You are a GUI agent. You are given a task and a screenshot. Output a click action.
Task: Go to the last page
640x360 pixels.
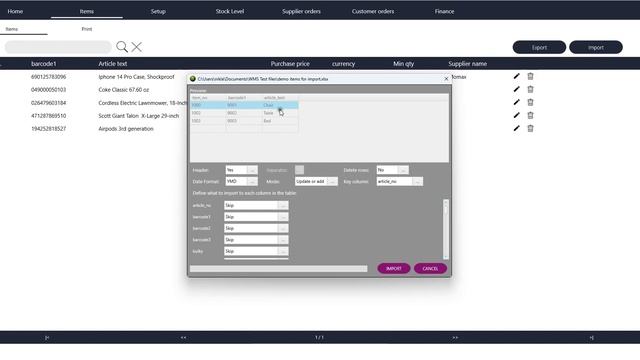pyautogui.click(x=591, y=338)
